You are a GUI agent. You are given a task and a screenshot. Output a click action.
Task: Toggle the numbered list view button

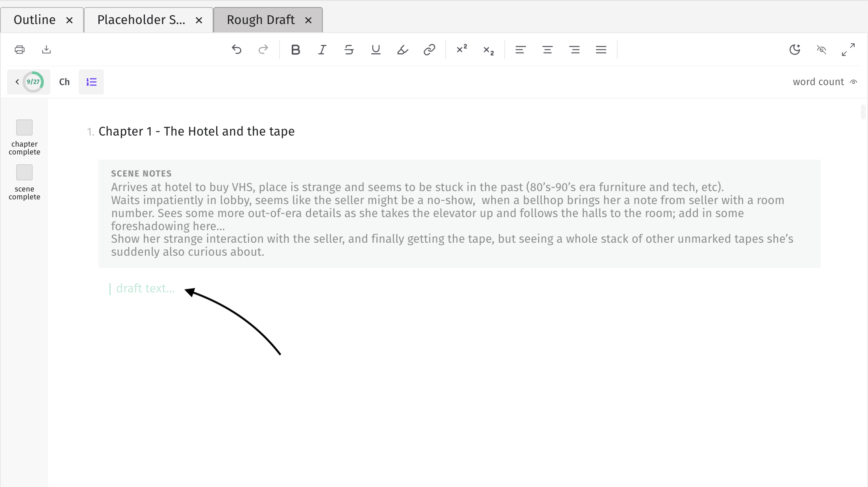pyautogui.click(x=91, y=82)
